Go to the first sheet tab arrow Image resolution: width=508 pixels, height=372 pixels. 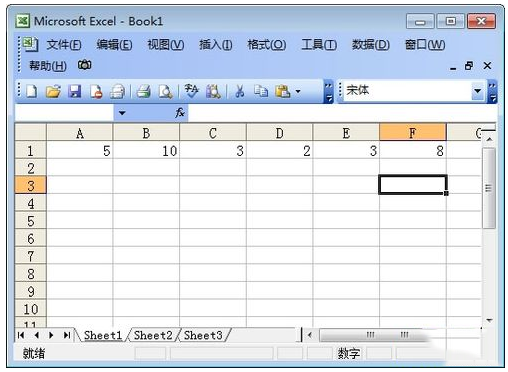click(21, 335)
